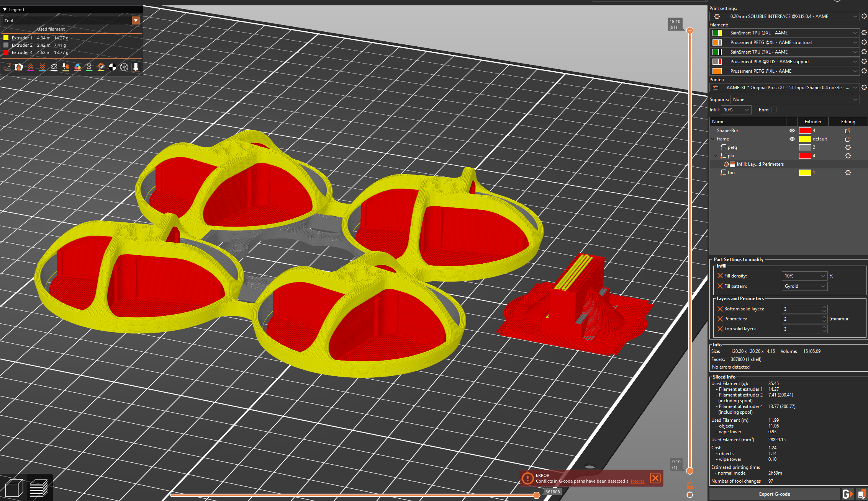The height and width of the screenshot is (501, 868).
Task: Toggle travel moves visibility icon in legend
Action: (x=7, y=67)
